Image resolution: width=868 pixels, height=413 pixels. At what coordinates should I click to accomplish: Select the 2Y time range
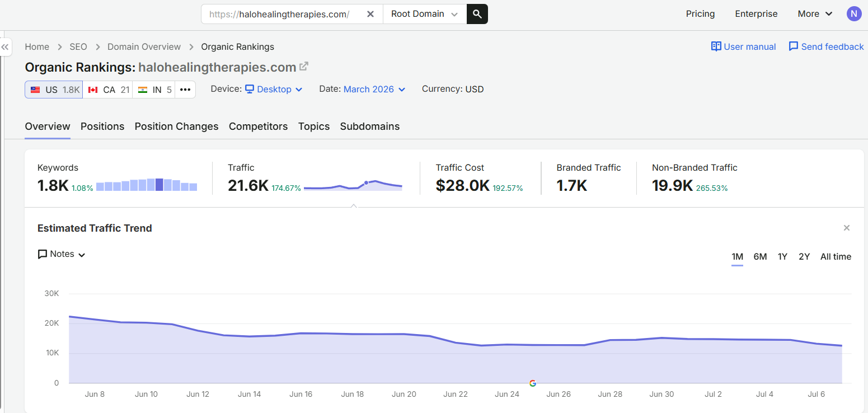[804, 257]
